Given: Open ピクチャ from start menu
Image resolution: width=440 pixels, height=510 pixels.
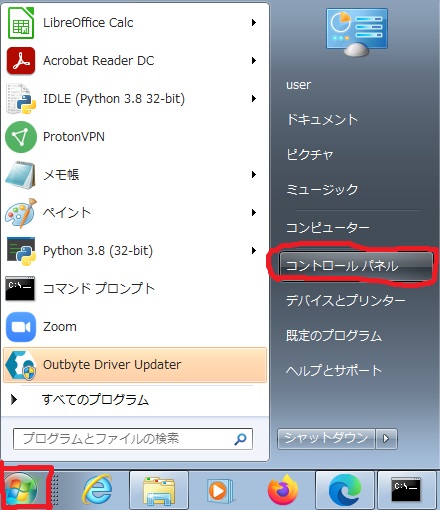Looking at the screenshot, I should point(310,155).
